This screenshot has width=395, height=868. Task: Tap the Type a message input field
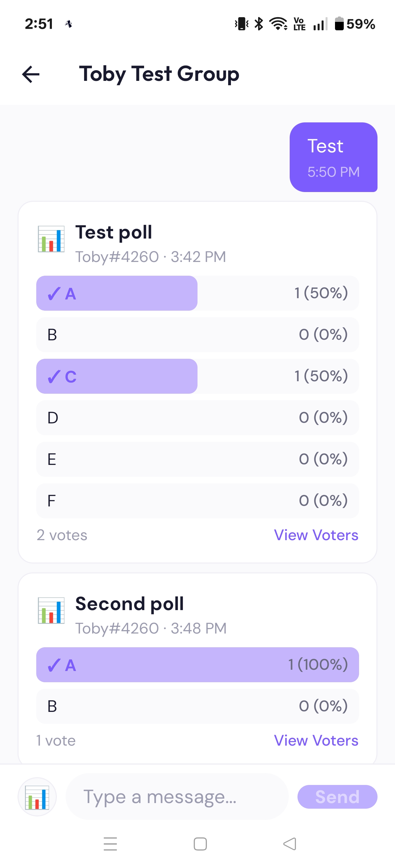click(x=177, y=796)
